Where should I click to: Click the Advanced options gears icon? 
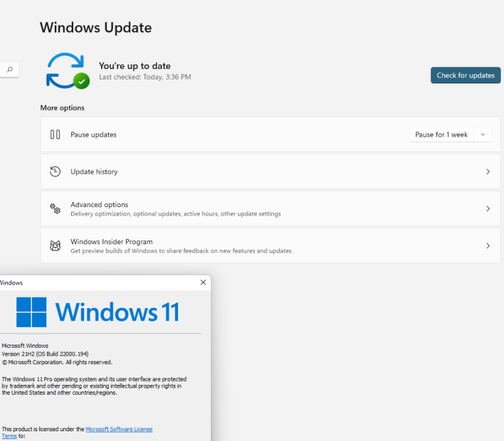point(55,209)
